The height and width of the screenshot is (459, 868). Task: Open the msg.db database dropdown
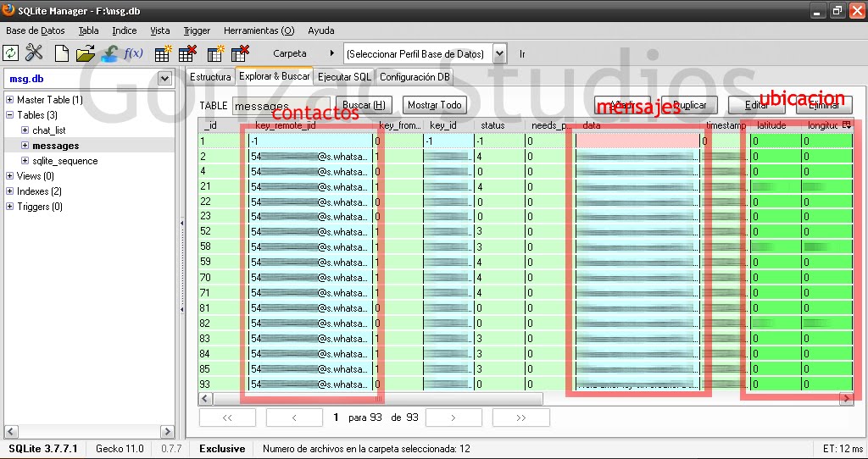click(165, 79)
